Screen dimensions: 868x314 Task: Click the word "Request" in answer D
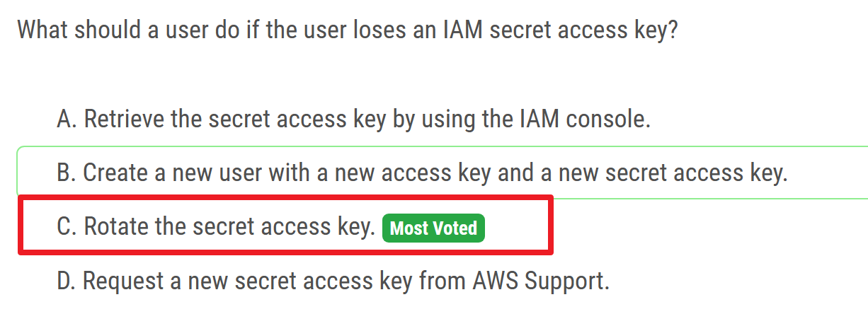click(121, 281)
